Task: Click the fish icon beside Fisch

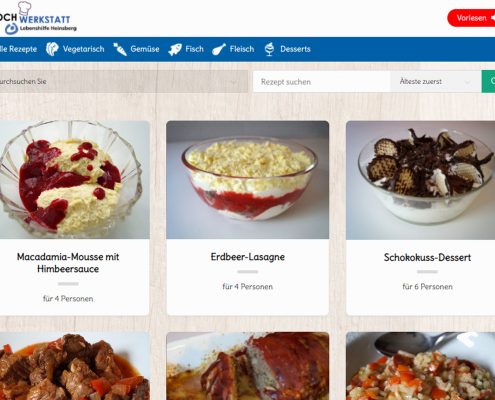Action: [x=175, y=49]
